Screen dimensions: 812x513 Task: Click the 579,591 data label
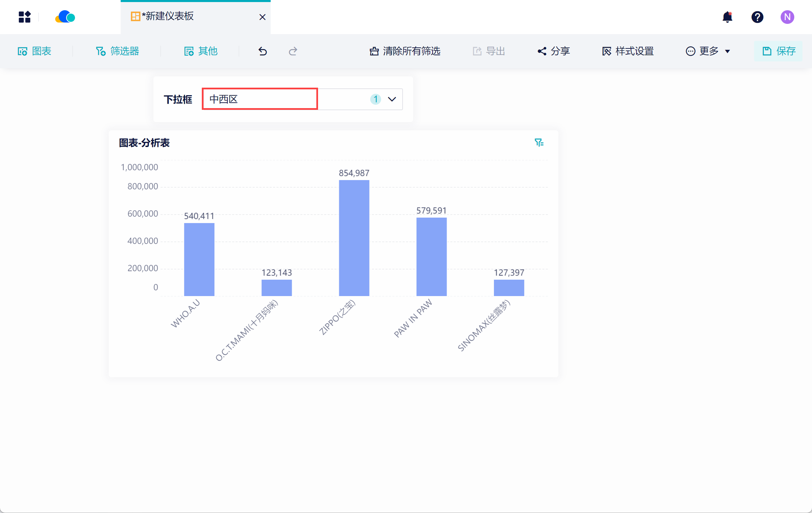(431, 211)
